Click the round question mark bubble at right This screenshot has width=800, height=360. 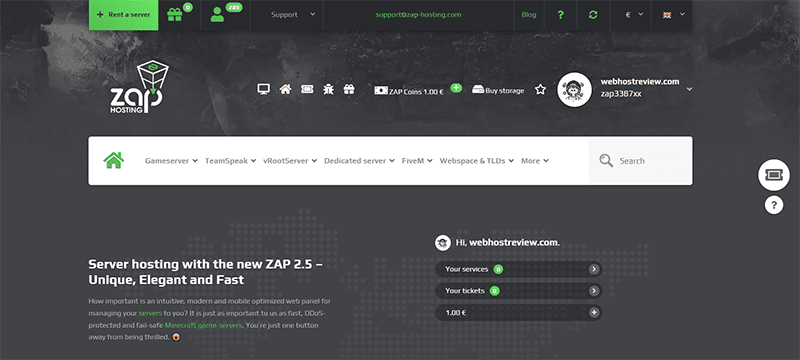[x=774, y=205]
